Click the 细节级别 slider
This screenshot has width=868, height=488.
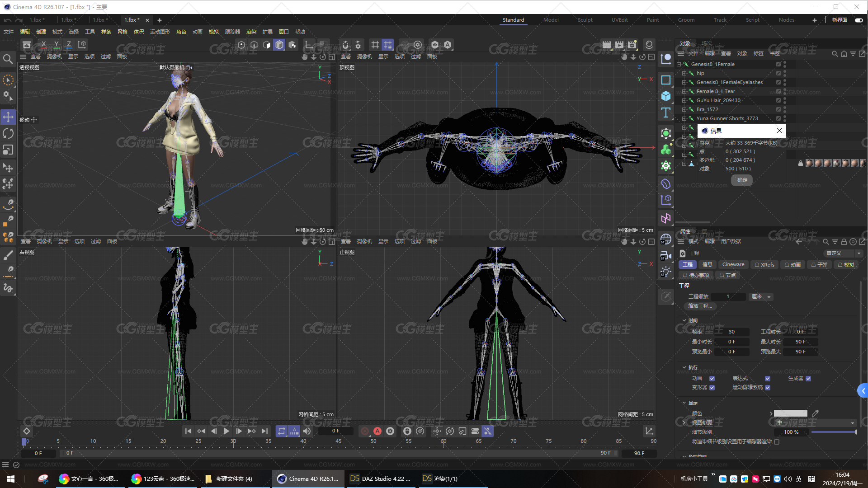pyautogui.click(x=834, y=432)
